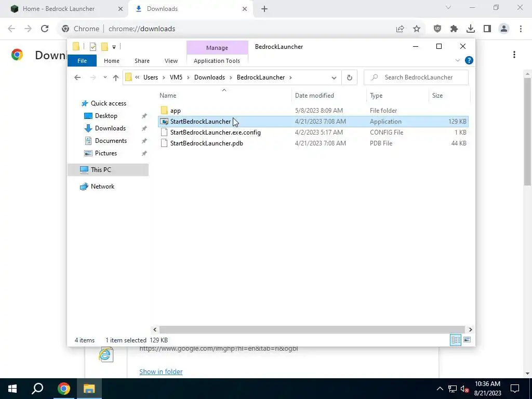Click Show in folder link in Chrome

pyautogui.click(x=161, y=371)
